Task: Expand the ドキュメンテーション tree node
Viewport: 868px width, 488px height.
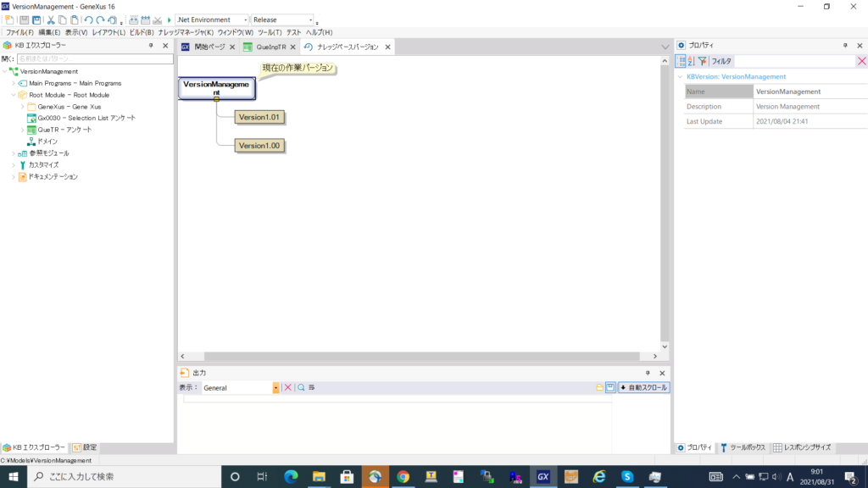Action: pos(14,176)
